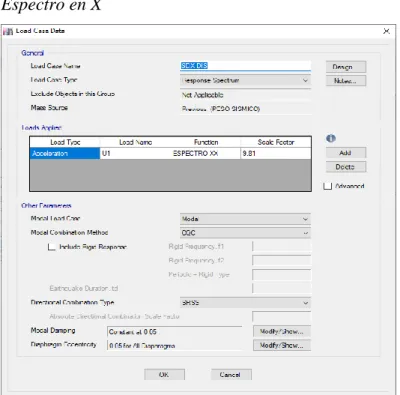Open Directional Combination Type dropdown
The image size is (400, 395).
click(x=245, y=303)
